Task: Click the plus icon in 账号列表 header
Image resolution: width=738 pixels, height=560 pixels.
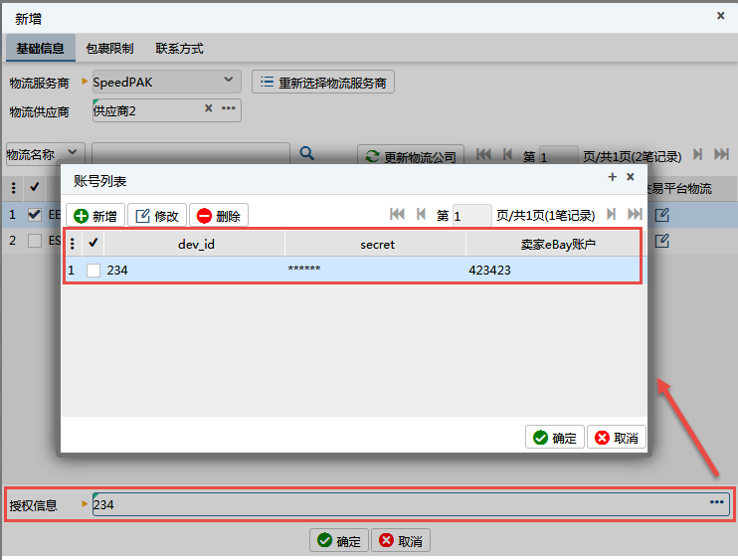Action: click(x=613, y=177)
